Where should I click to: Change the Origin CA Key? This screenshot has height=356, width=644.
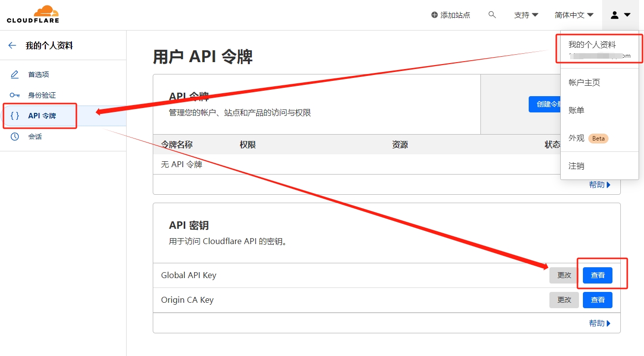tap(564, 300)
